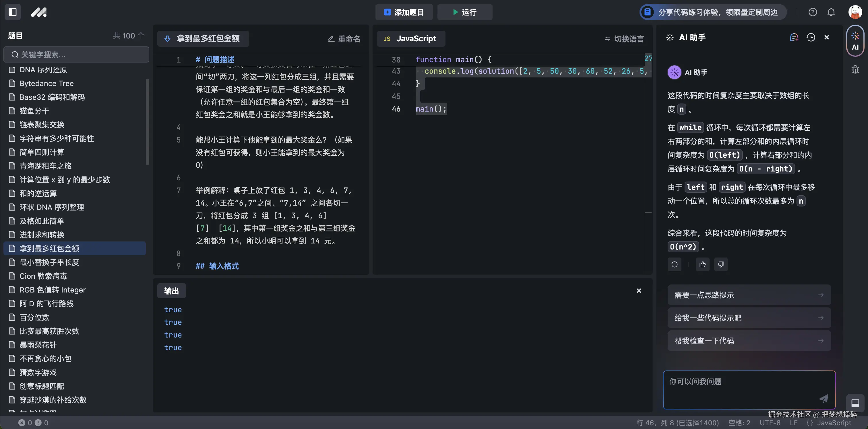868x429 pixels.
Task: View AI chat history via clock icon
Action: pos(811,37)
